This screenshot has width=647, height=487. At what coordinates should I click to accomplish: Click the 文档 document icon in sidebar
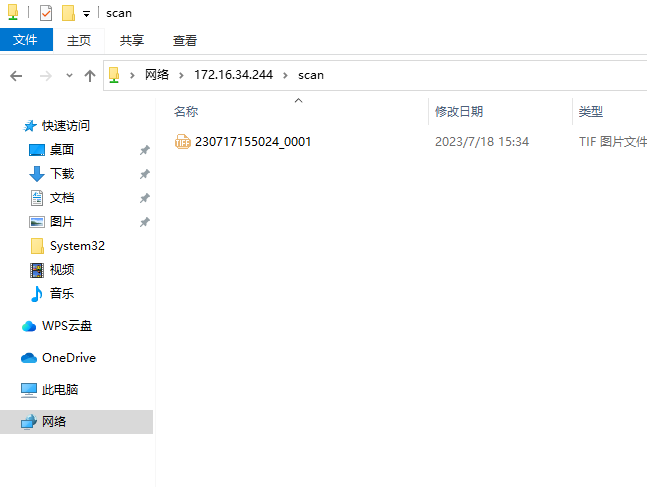tap(37, 198)
